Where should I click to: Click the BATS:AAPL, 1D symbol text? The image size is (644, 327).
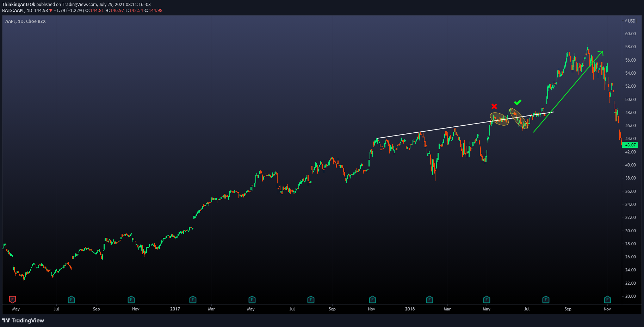click(x=17, y=11)
